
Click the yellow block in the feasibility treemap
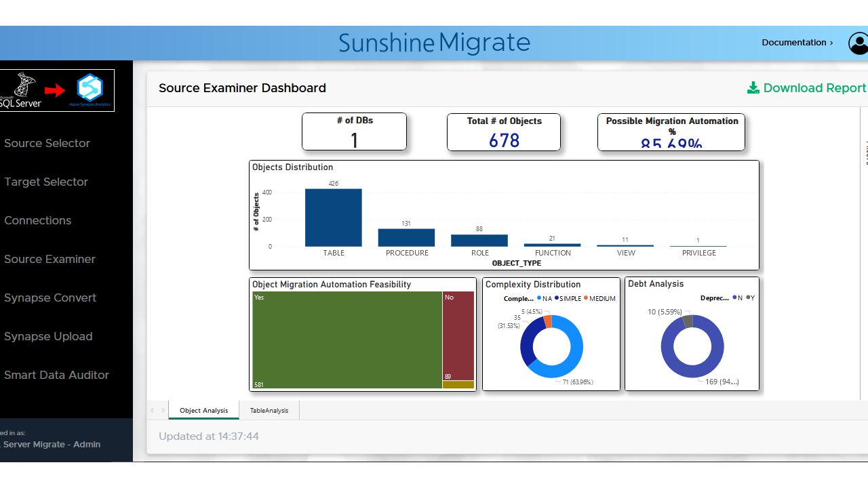(458, 385)
